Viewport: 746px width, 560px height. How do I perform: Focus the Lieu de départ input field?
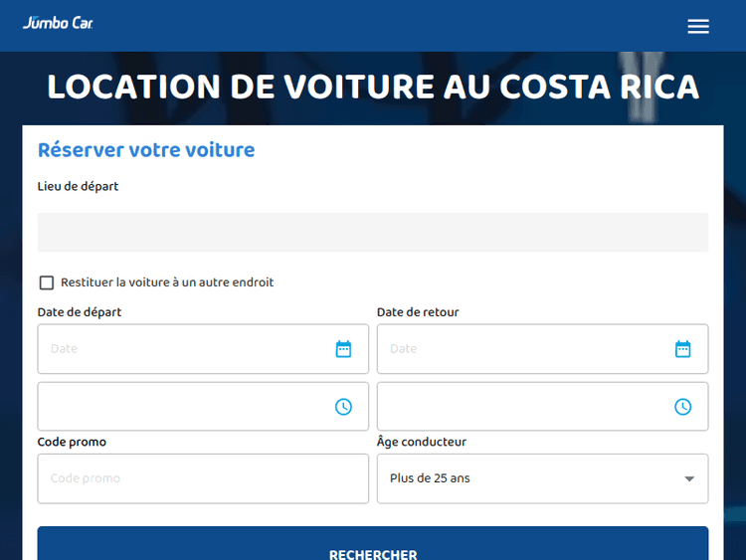tap(372, 233)
